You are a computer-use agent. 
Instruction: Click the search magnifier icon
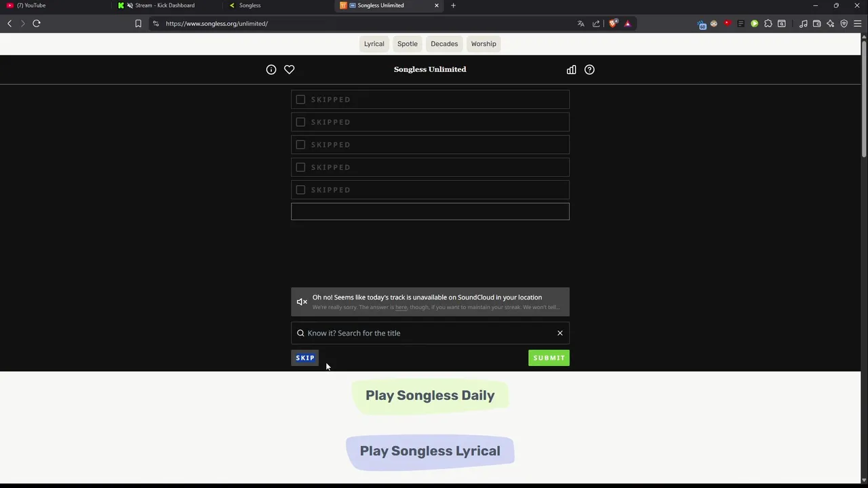(300, 333)
